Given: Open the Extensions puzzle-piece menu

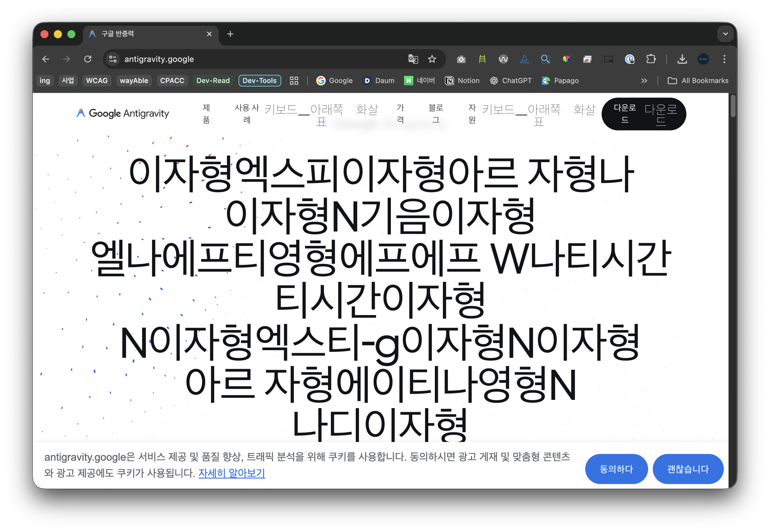Looking at the screenshot, I should coord(651,59).
